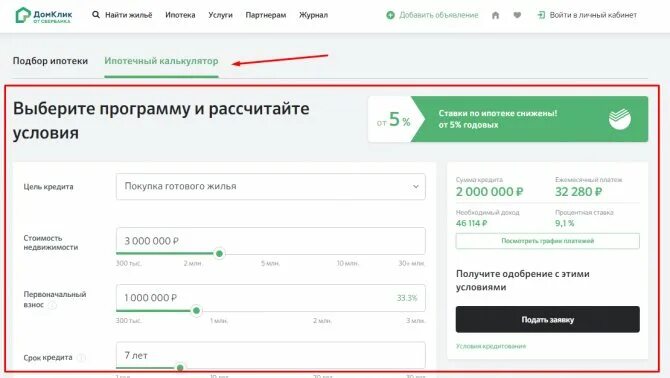Screen dimensions: 670x378
Task: Click Посмотреть график платежей button
Action: tap(547, 241)
